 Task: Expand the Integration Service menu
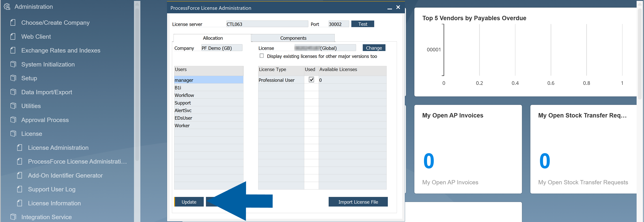[46, 217]
